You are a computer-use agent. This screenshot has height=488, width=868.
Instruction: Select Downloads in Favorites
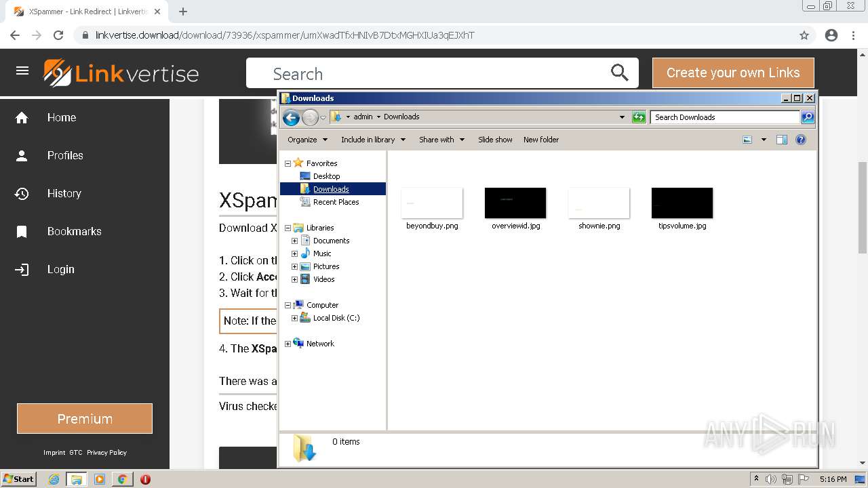(x=331, y=189)
